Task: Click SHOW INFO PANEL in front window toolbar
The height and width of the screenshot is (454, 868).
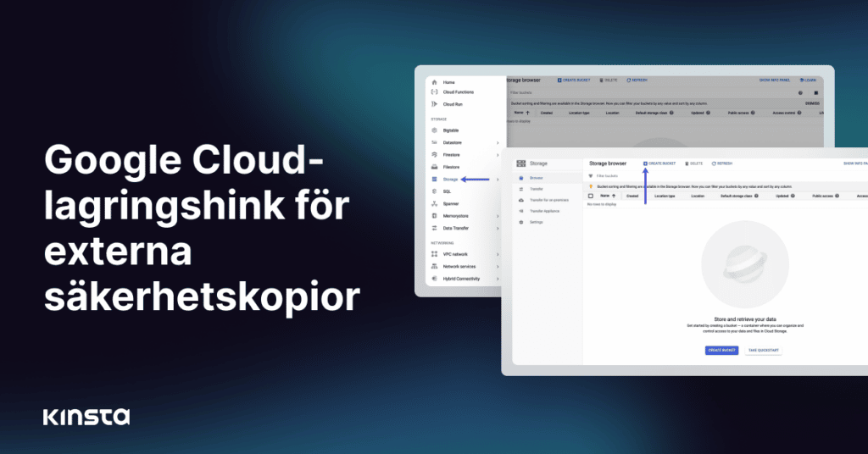Action: tap(855, 163)
